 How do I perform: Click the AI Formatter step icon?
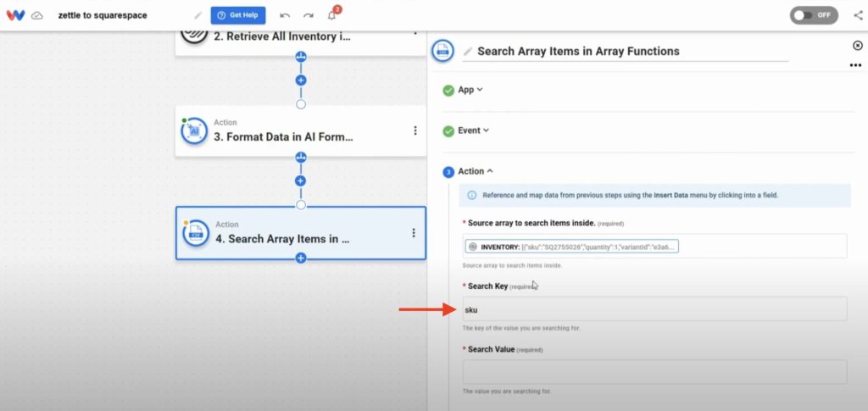tap(194, 131)
